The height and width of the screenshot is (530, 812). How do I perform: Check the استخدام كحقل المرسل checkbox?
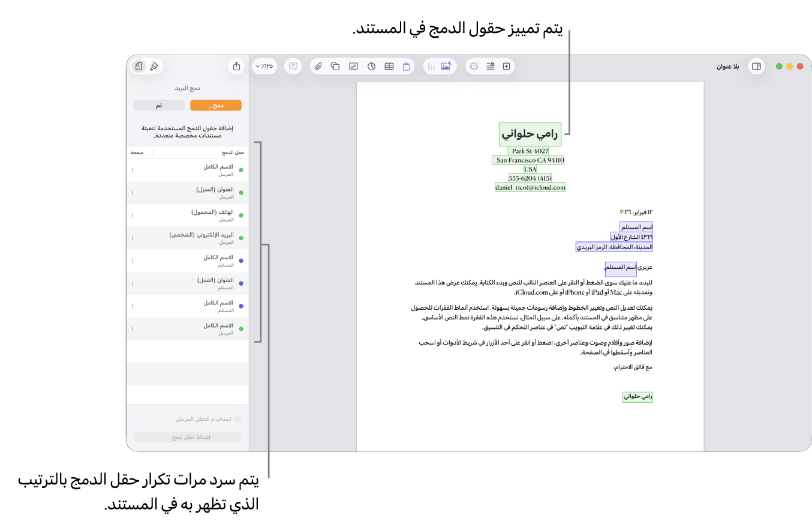click(238, 419)
